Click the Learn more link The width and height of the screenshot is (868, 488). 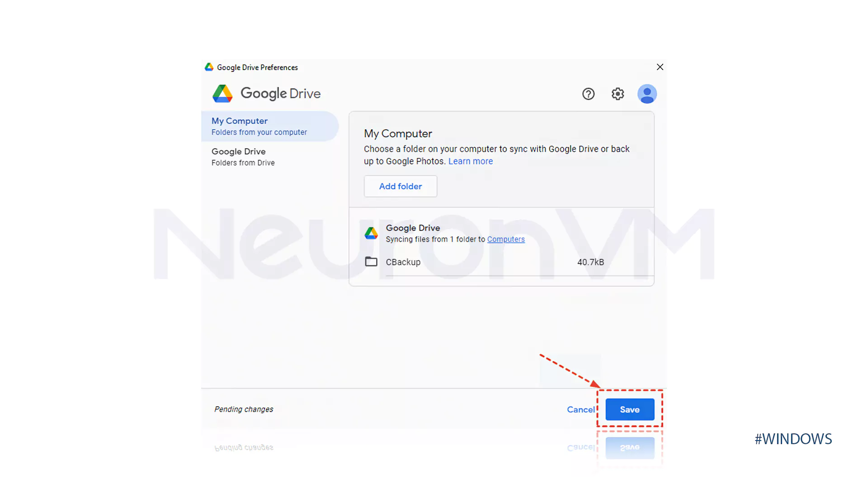[x=470, y=161]
